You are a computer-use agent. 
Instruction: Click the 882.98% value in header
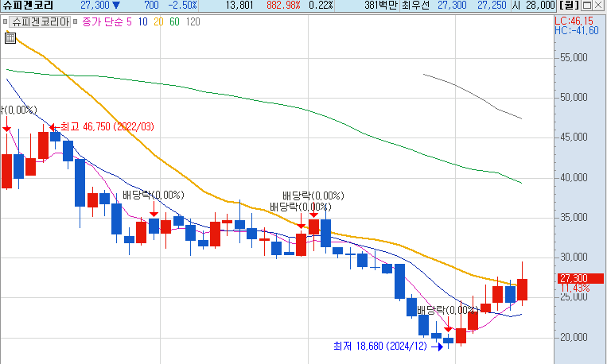283,6
